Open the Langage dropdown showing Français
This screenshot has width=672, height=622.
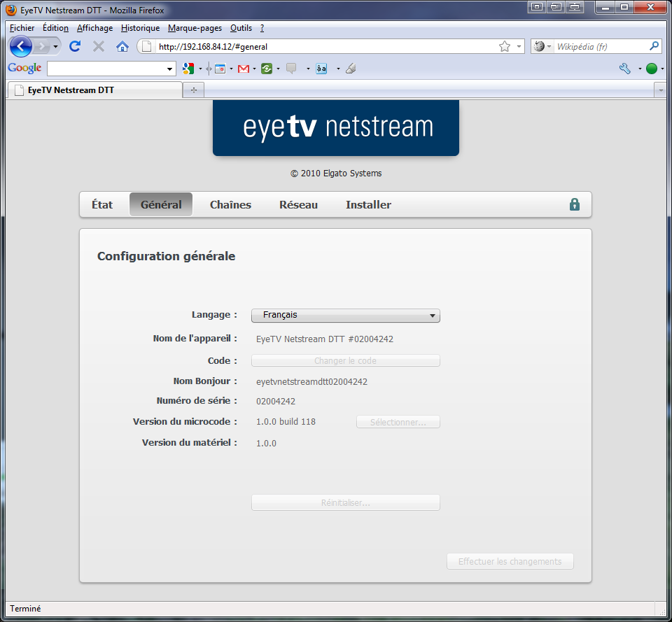tap(345, 316)
